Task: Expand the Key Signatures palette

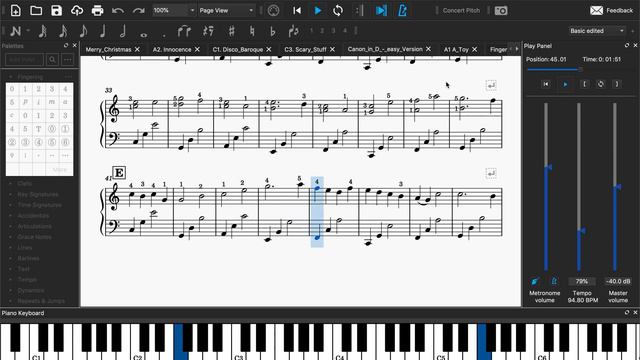Action: [11, 194]
